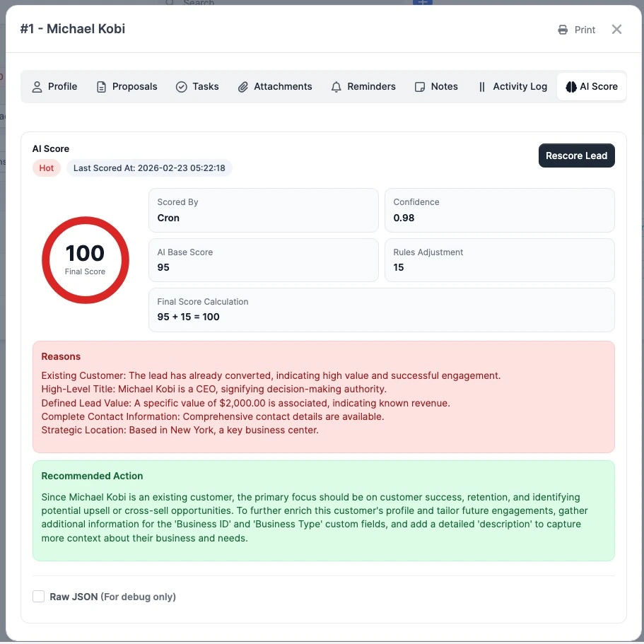Image resolution: width=644 pixels, height=644 pixels.
Task: Enable the Raw JSON debug checkbox
Action: [x=38, y=596]
